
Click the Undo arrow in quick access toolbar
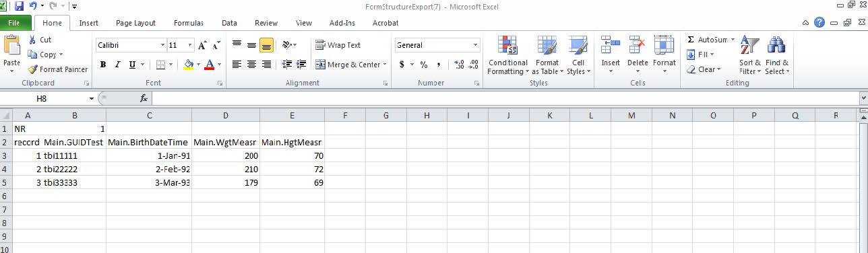tap(32, 5)
